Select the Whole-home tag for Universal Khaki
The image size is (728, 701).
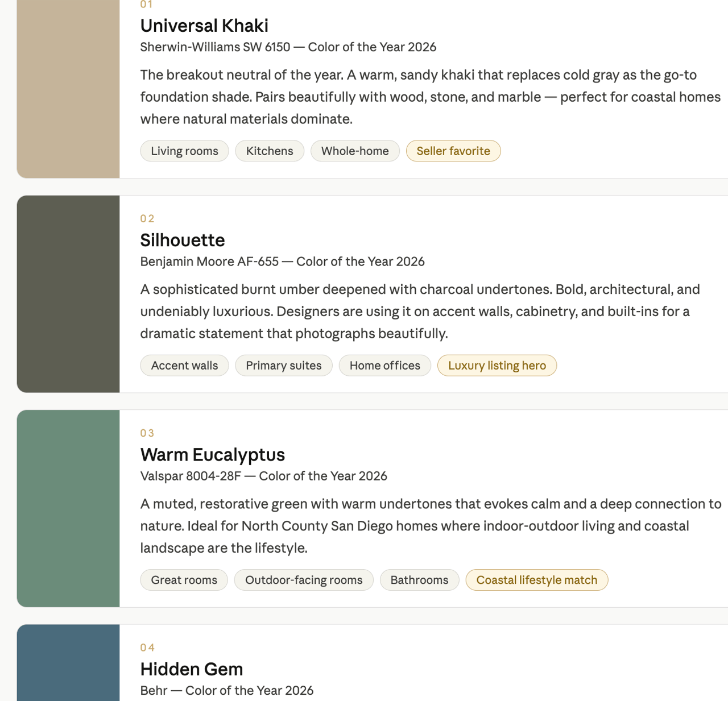tap(355, 151)
